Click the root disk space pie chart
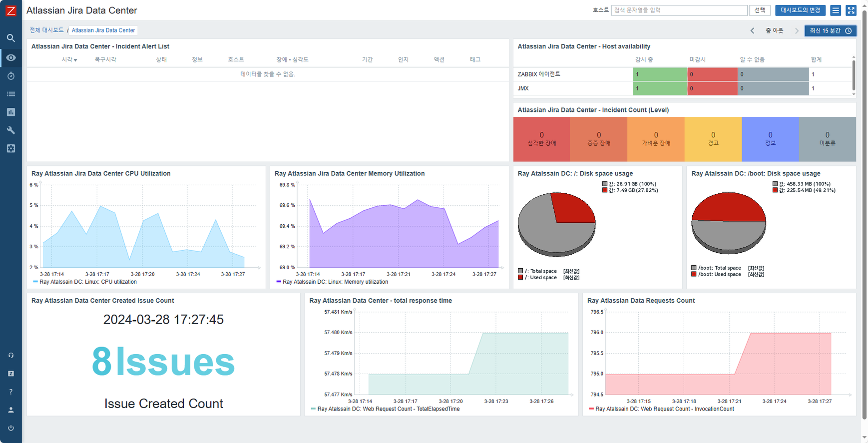 tap(556, 225)
